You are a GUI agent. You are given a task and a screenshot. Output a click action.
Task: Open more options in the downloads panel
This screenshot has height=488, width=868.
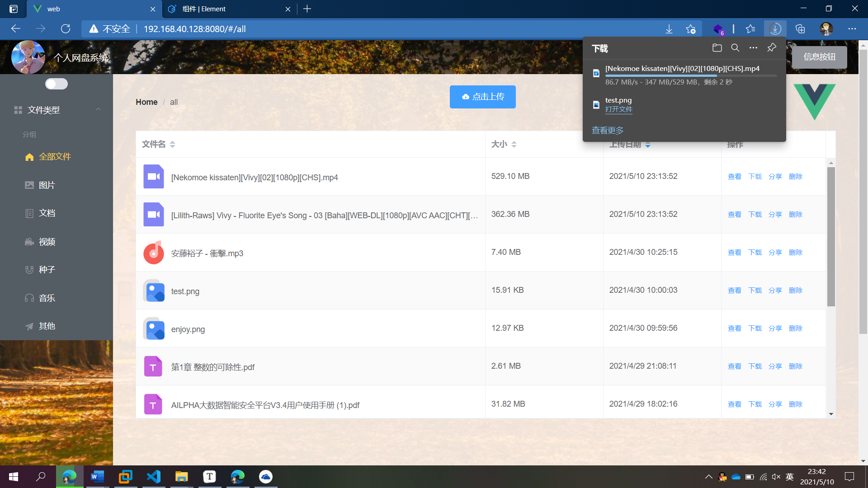753,47
